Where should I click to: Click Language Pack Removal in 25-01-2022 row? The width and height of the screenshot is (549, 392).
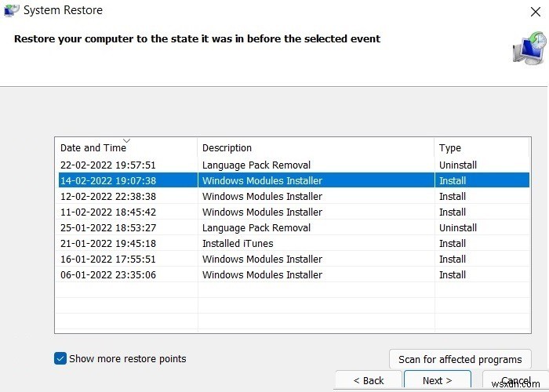256,228
